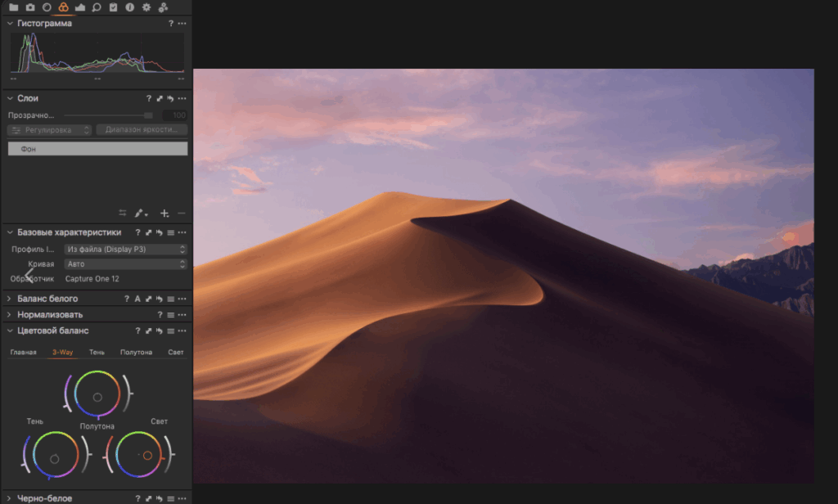Collapse the Гистограмма panel chevron
Screen dimensions: 838x504
tap(10, 24)
